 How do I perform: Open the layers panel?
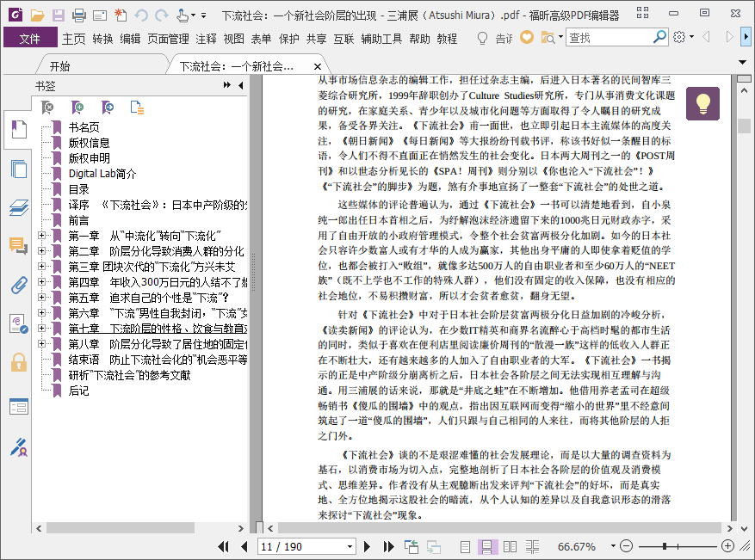[18, 207]
